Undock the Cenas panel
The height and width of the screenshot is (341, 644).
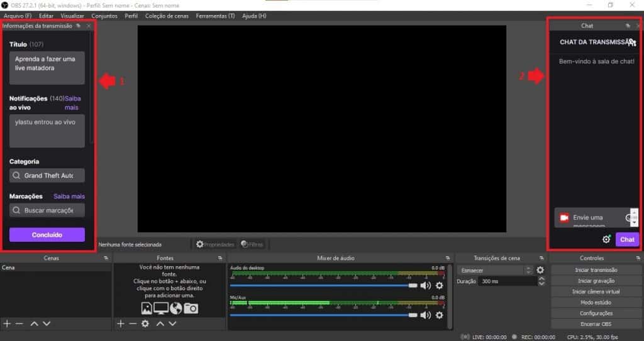(106, 258)
